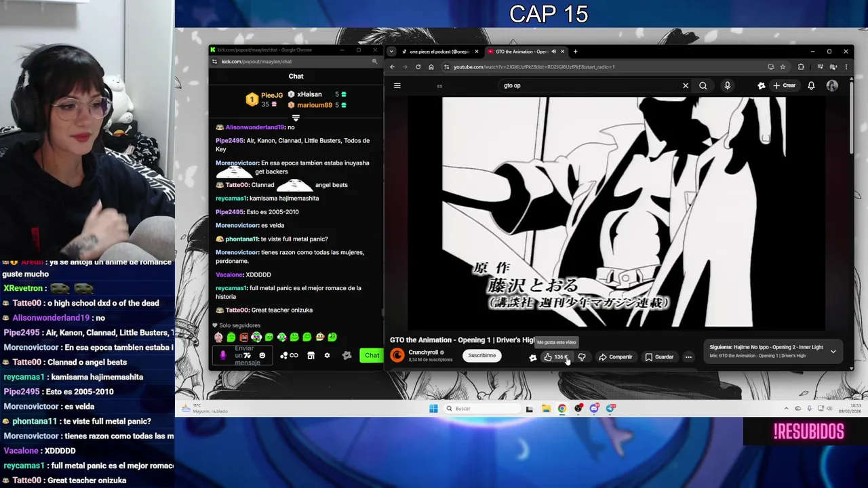Show hidden system tray icons chevron
Screen dimensions: 868x488
point(787,408)
